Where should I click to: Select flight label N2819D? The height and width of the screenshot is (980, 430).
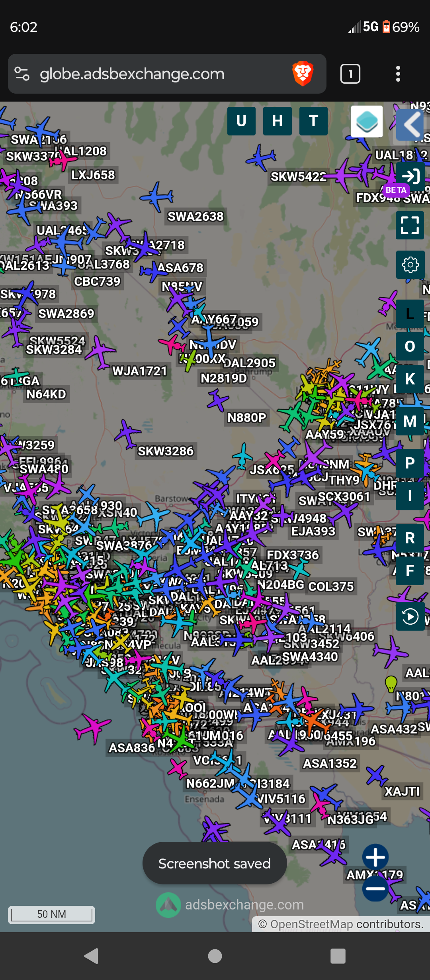point(224,378)
